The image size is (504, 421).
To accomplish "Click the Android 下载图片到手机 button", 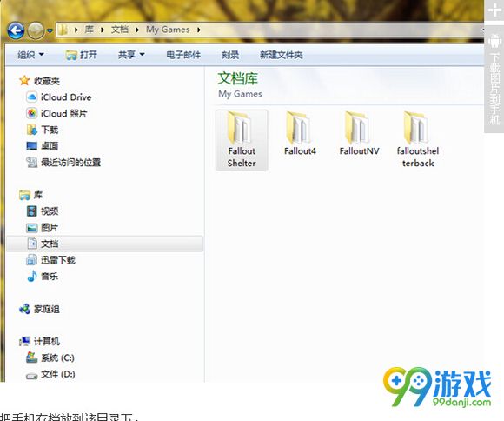I will pos(494,79).
